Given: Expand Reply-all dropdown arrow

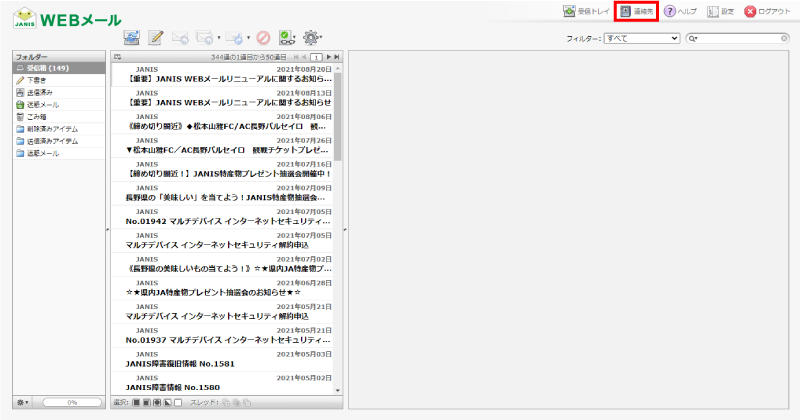Looking at the screenshot, I should 219,38.
